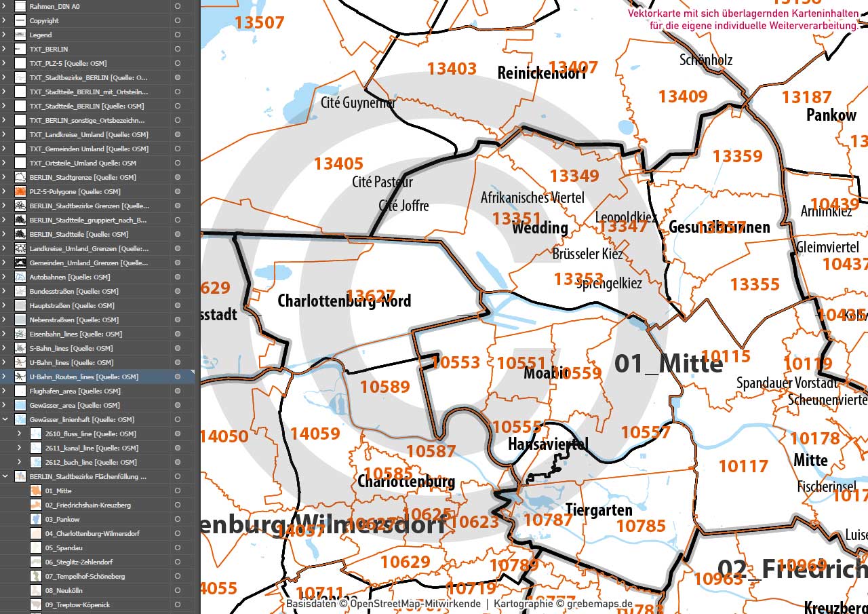Click the Gemeinden_Umland_Grenzen layer thumbnail

20,263
